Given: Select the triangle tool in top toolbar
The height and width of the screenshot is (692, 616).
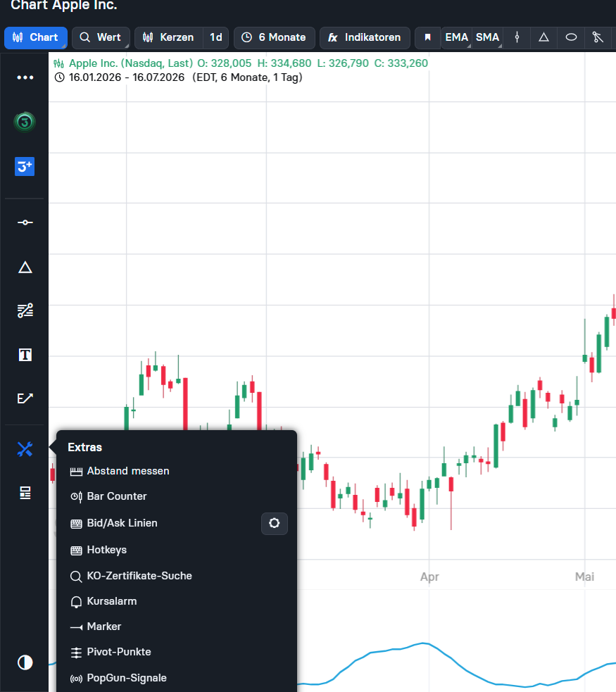Looking at the screenshot, I should coord(544,37).
